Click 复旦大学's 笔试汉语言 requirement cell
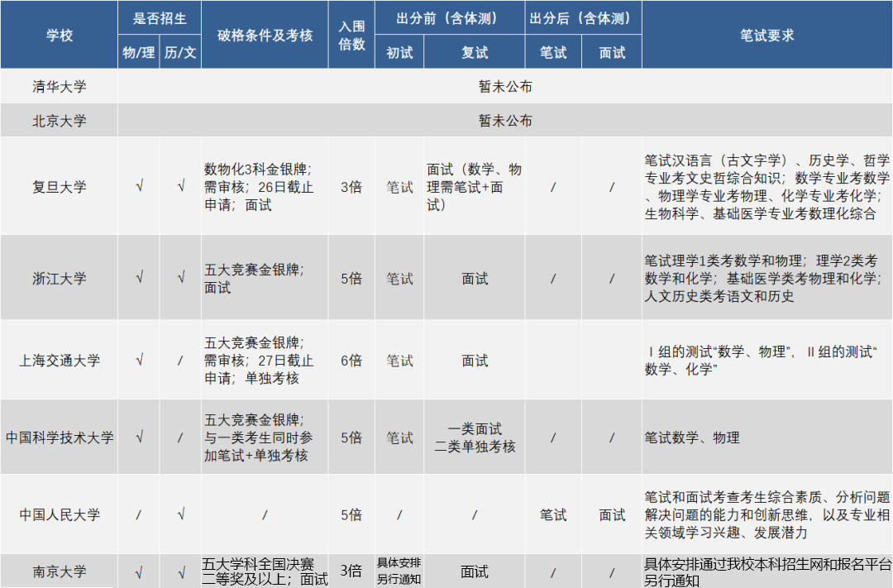Image resolution: width=893 pixels, height=588 pixels. click(767, 186)
